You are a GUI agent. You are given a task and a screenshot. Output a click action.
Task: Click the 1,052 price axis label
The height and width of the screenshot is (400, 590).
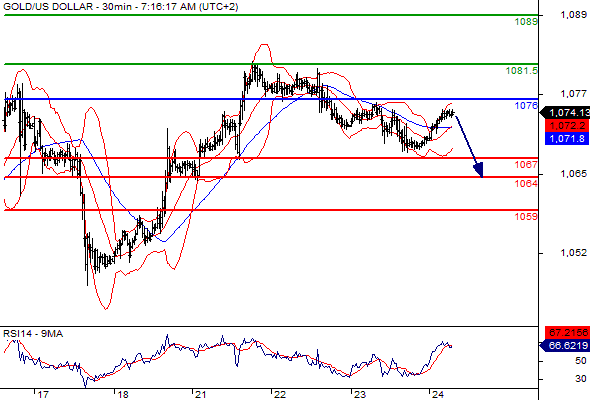coord(573,253)
